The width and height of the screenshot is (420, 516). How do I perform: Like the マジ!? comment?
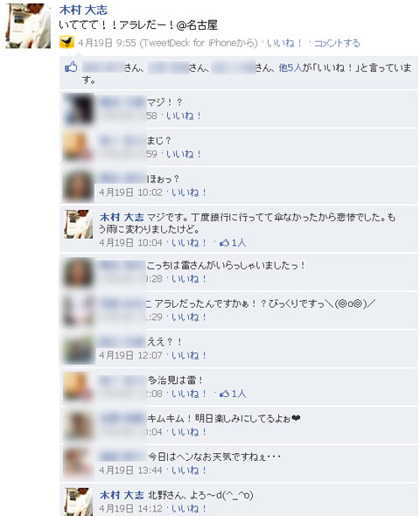click(184, 115)
